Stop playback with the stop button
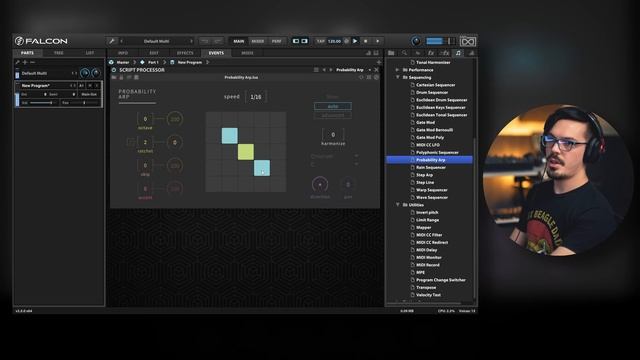Screen dimensions: 640x360 pos(366,41)
